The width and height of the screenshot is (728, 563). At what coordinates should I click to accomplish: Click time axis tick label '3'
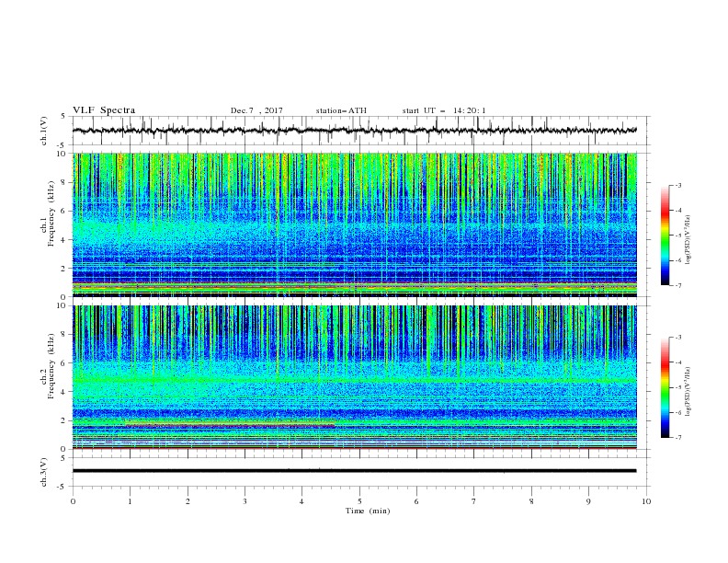coord(245,501)
